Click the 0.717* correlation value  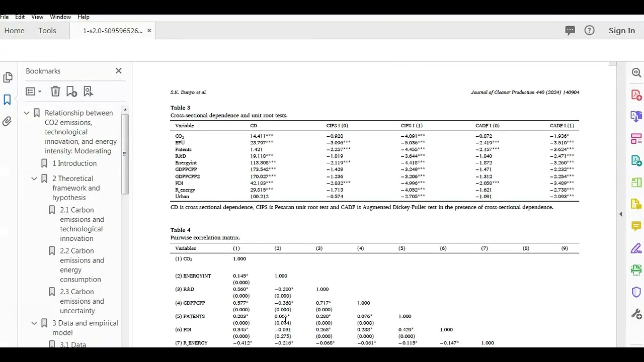(x=323, y=303)
